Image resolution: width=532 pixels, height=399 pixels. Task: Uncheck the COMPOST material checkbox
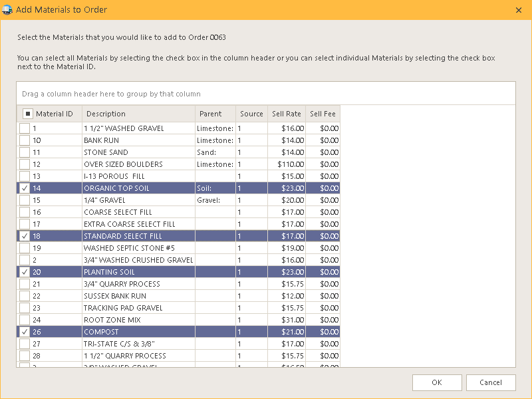[25, 332]
